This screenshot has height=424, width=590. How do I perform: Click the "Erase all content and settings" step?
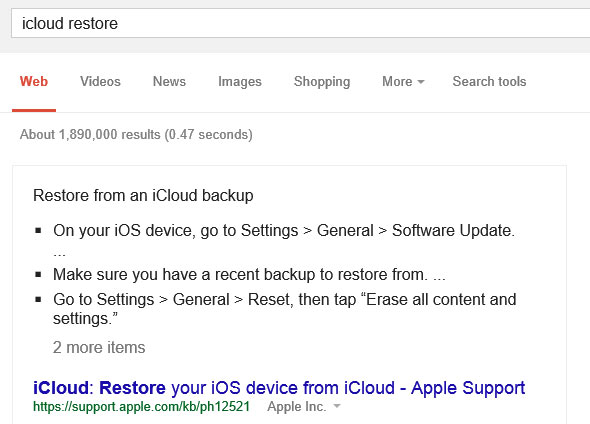pos(284,309)
